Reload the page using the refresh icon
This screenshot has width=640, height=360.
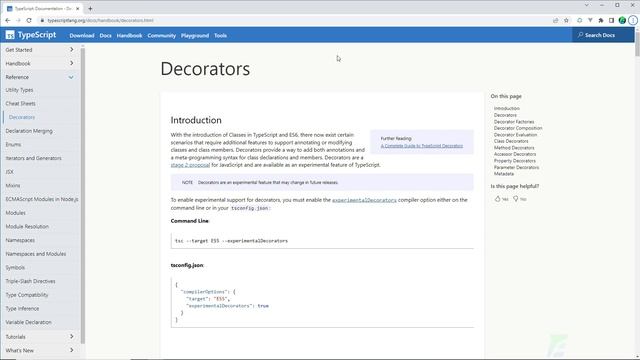pos(29,20)
